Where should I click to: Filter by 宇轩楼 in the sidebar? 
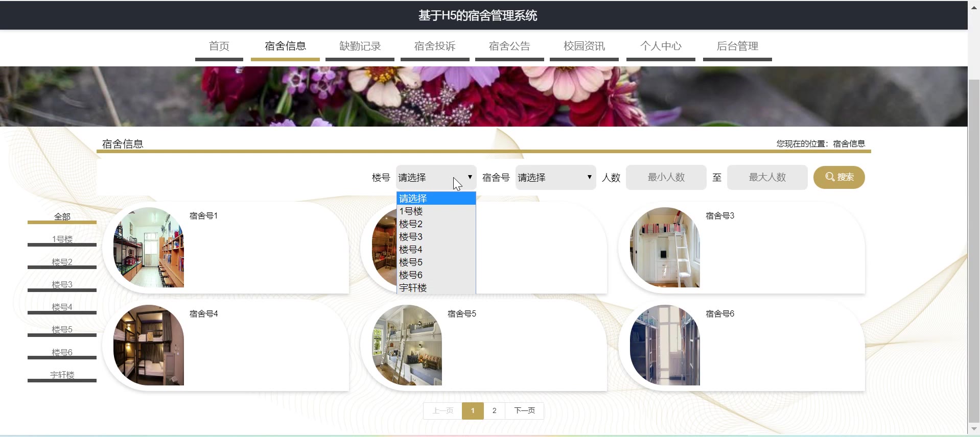coord(62,375)
